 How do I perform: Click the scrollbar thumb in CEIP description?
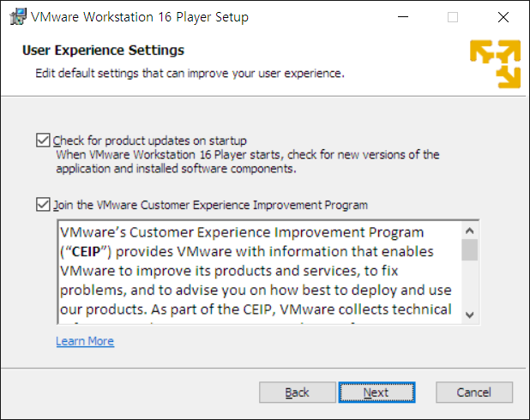pyautogui.click(x=469, y=249)
